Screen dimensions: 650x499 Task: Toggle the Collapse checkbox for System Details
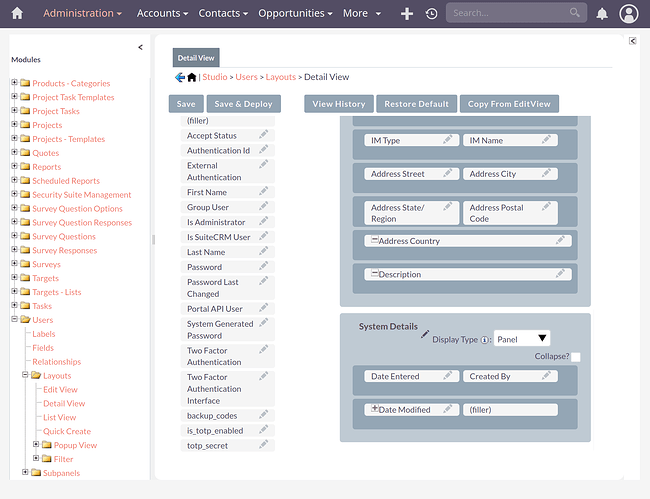click(576, 357)
